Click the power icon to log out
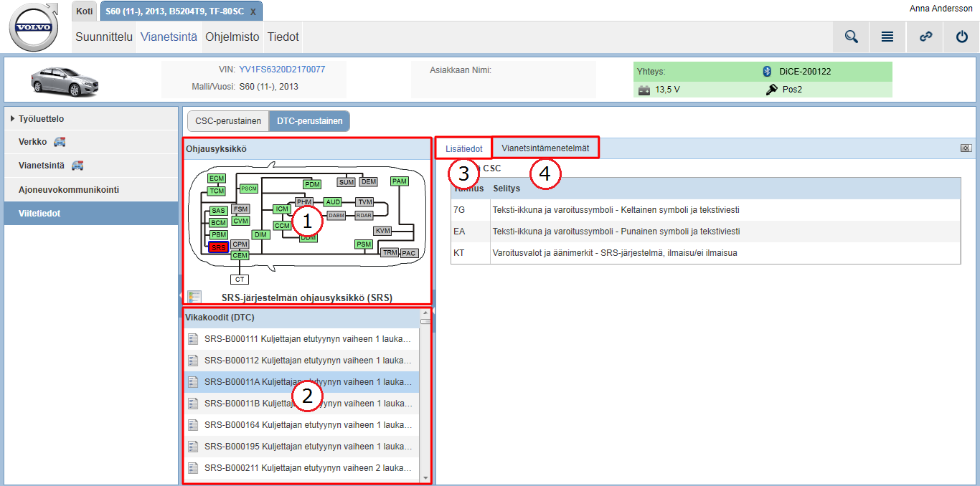The height and width of the screenshot is (486, 980). tap(962, 37)
